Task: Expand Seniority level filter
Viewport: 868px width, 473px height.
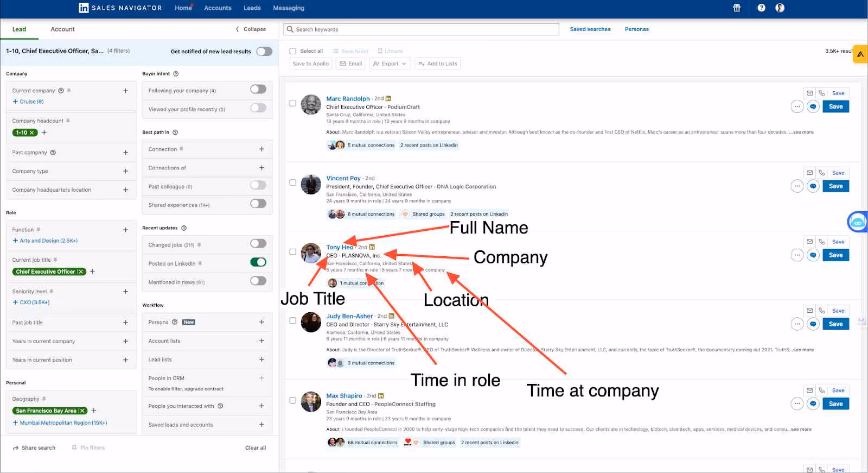Action: point(125,292)
